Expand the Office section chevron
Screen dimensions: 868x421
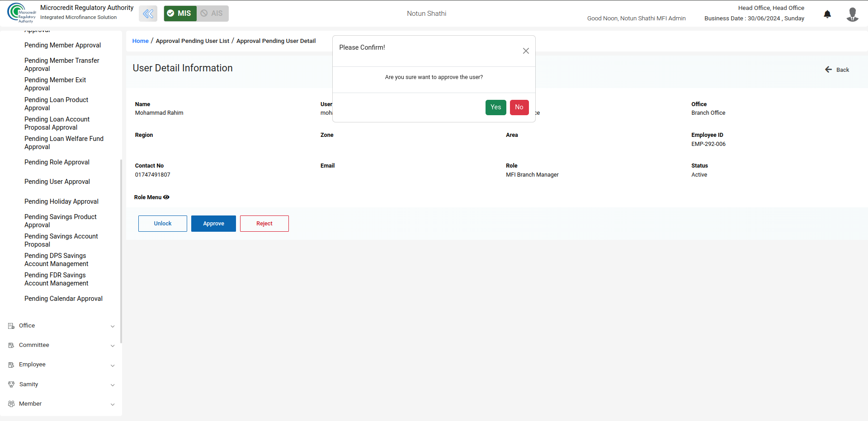click(x=113, y=326)
